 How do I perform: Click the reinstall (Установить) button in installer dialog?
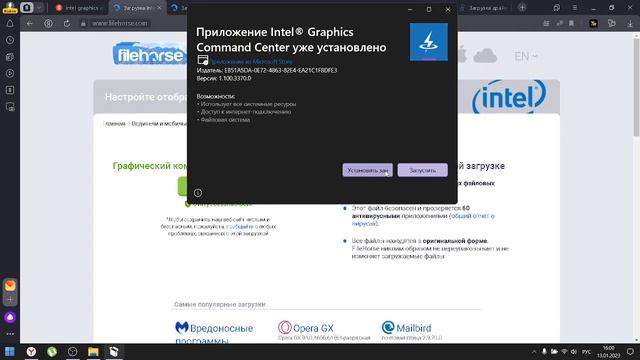[367, 170]
